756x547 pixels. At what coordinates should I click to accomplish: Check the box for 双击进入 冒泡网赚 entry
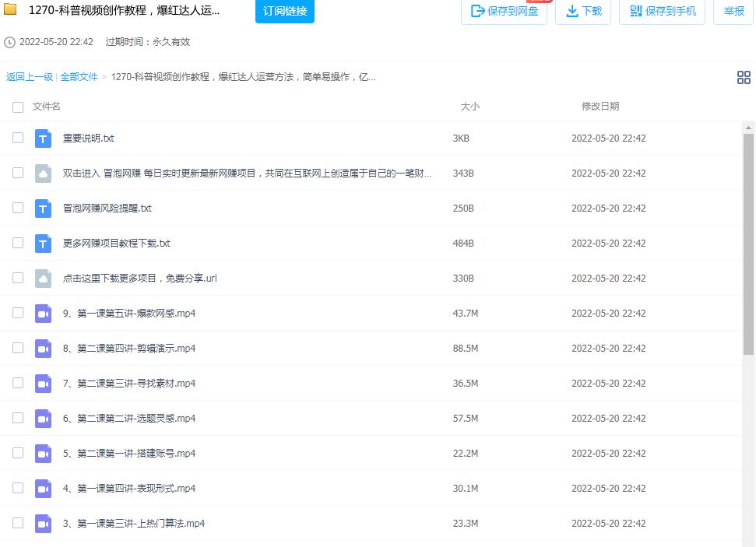pos(18,173)
